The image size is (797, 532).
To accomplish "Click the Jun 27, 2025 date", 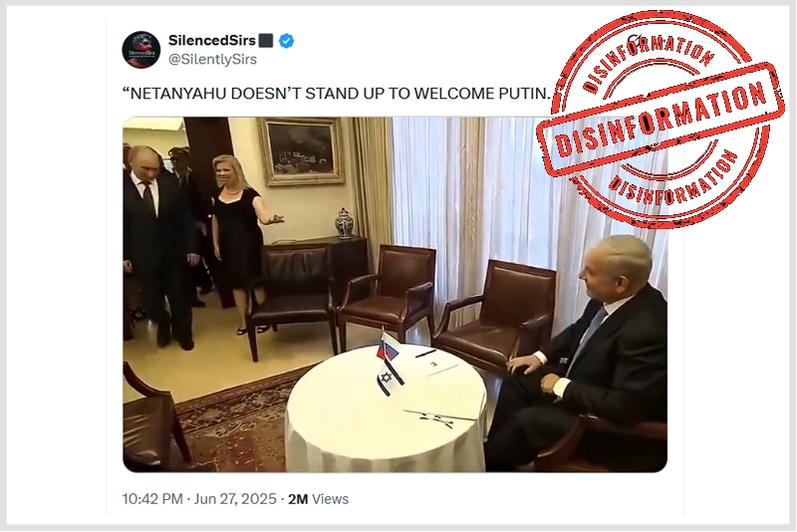I will (x=235, y=499).
